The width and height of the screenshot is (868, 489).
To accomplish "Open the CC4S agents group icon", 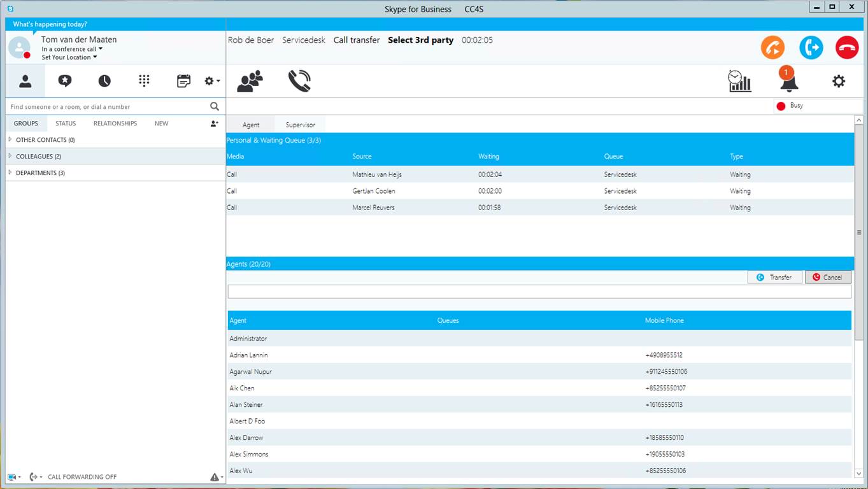I will point(250,81).
